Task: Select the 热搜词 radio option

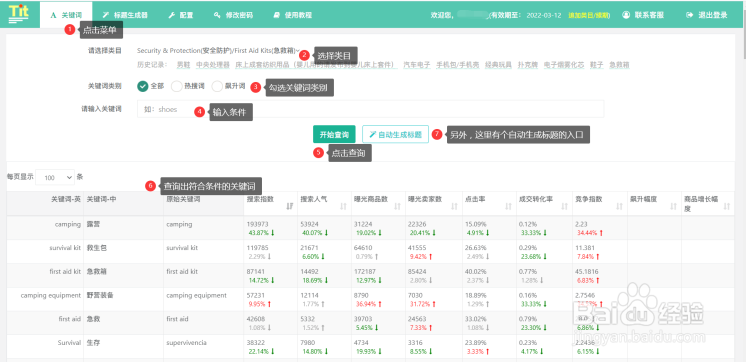Action: pos(177,86)
